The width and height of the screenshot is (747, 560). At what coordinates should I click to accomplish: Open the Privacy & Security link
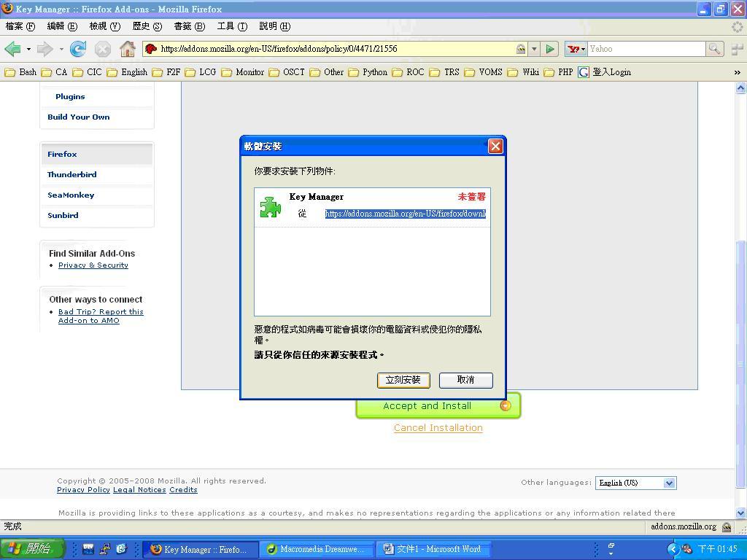[x=93, y=265]
